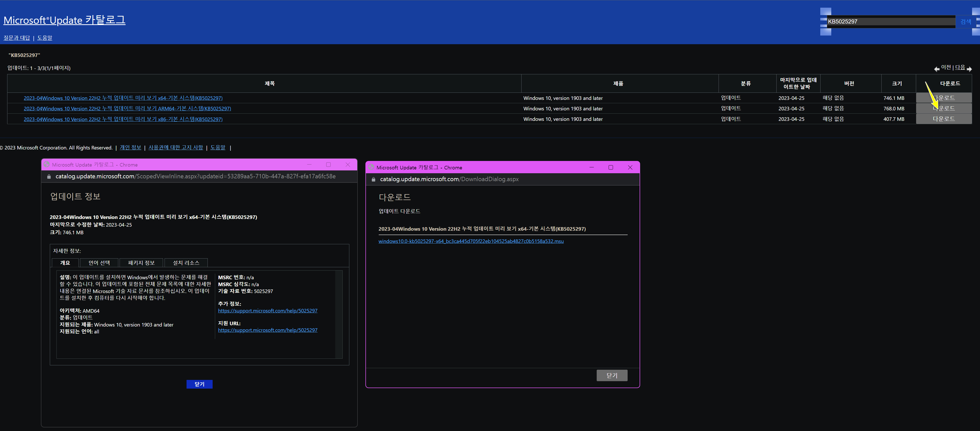The image size is (980, 431).
Task: Click the left arrow icon beside 이전
Action: [937, 69]
